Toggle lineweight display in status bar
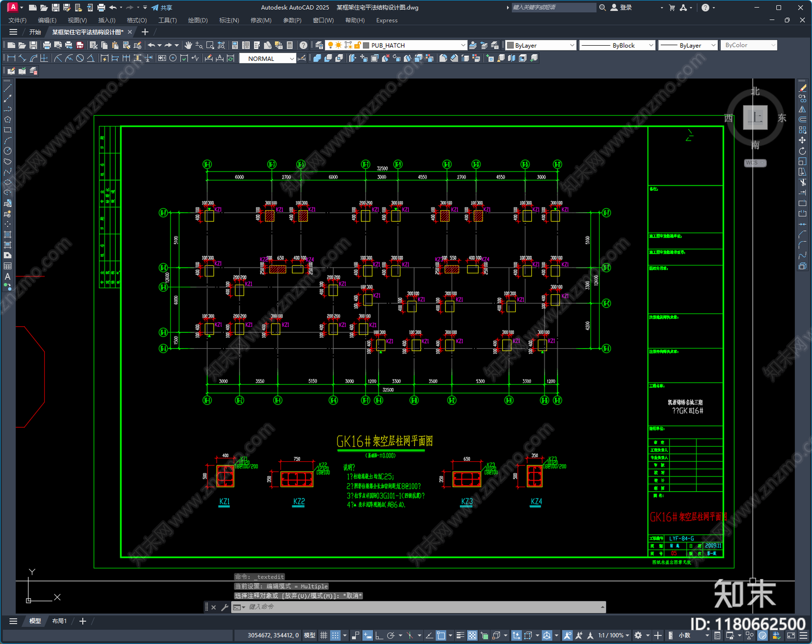The image size is (812, 644). coord(460,635)
